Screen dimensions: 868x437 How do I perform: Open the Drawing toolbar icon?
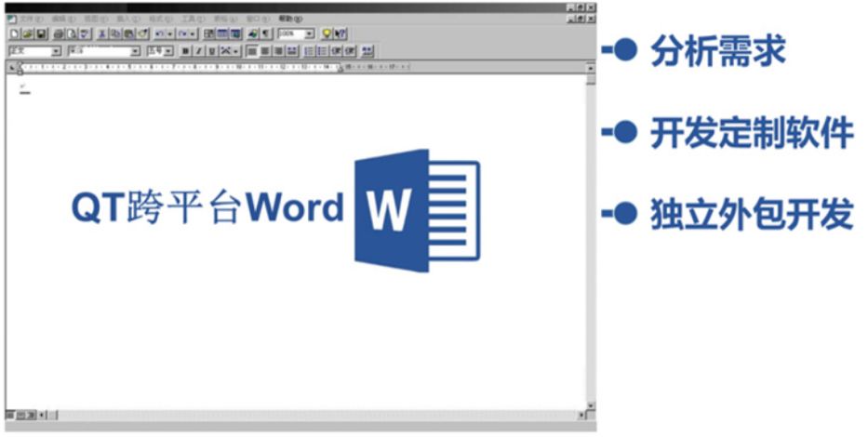tap(252, 33)
